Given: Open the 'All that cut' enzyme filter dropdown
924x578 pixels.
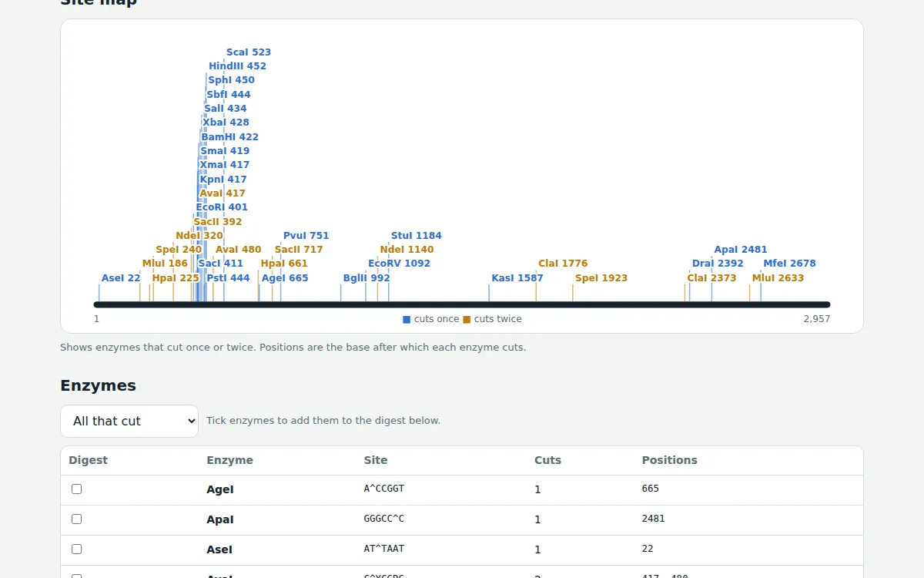Looking at the screenshot, I should pyautogui.click(x=129, y=421).
